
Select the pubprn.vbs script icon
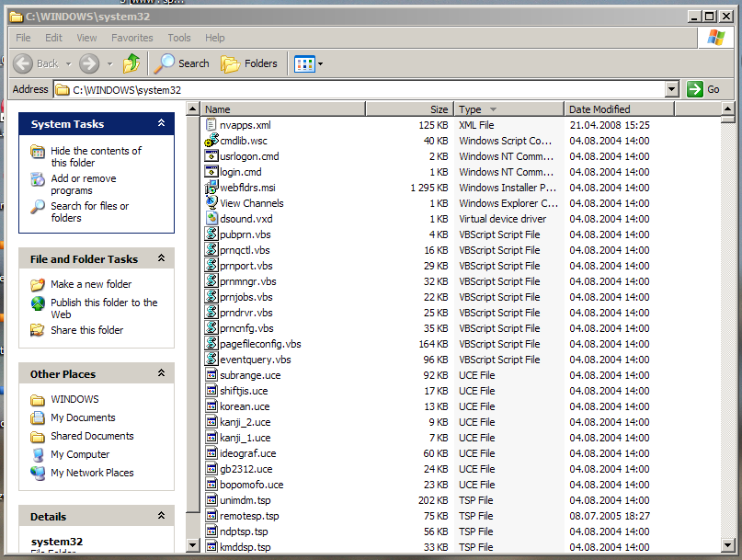tap(211, 234)
